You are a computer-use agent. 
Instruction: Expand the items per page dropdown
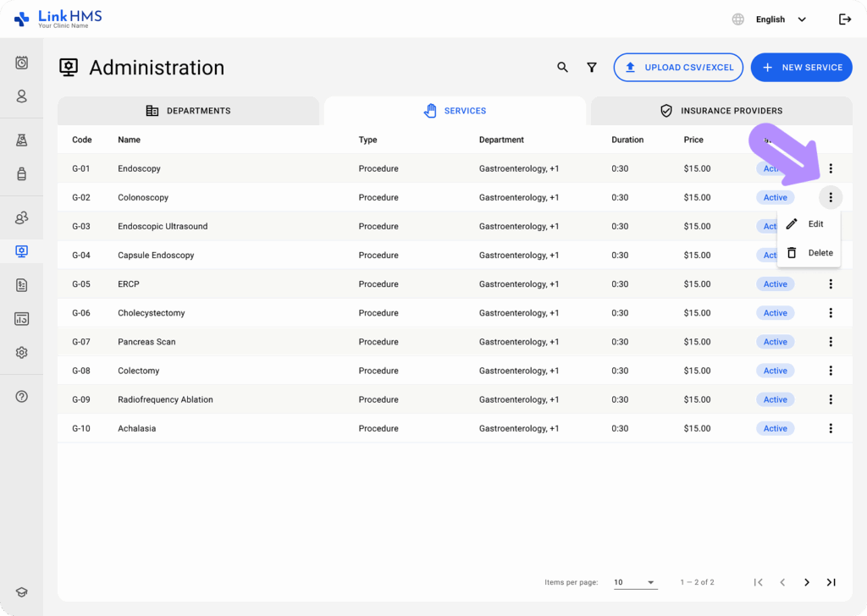click(635, 582)
